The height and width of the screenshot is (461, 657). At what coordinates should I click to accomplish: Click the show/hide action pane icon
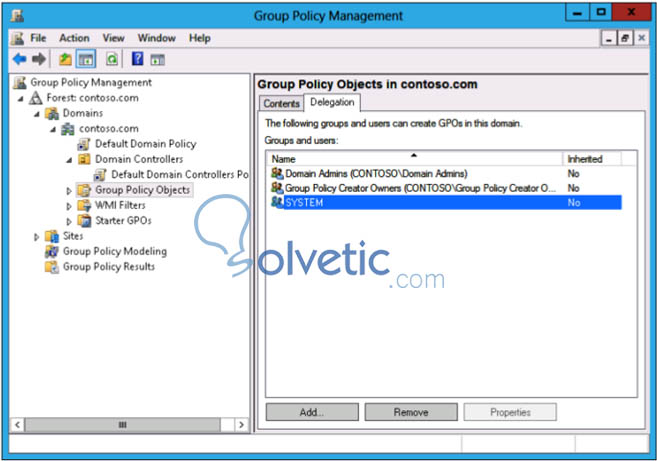coord(158,60)
